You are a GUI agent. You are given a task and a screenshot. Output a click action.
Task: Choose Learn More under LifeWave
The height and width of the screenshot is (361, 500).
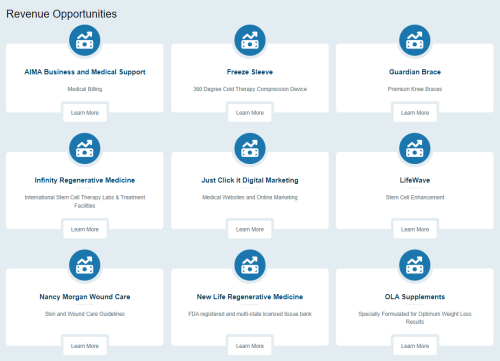[x=415, y=229]
